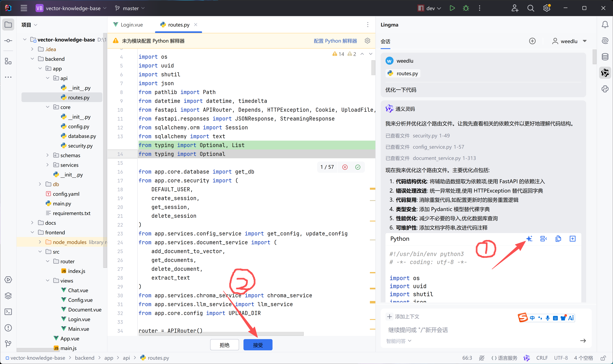The image size is (613, 364).
Task: Expand the schemas folder
Action: pos(47,155)
